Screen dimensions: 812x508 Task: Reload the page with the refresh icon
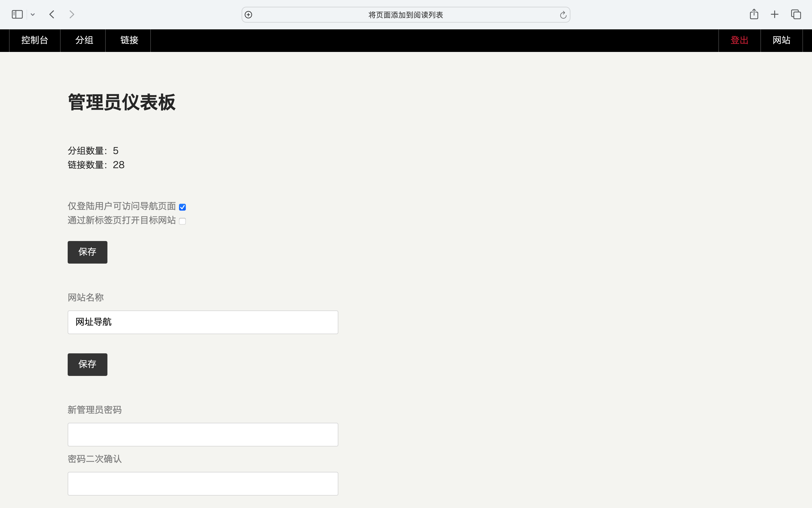pyautogui.click(x=563, y=15)
